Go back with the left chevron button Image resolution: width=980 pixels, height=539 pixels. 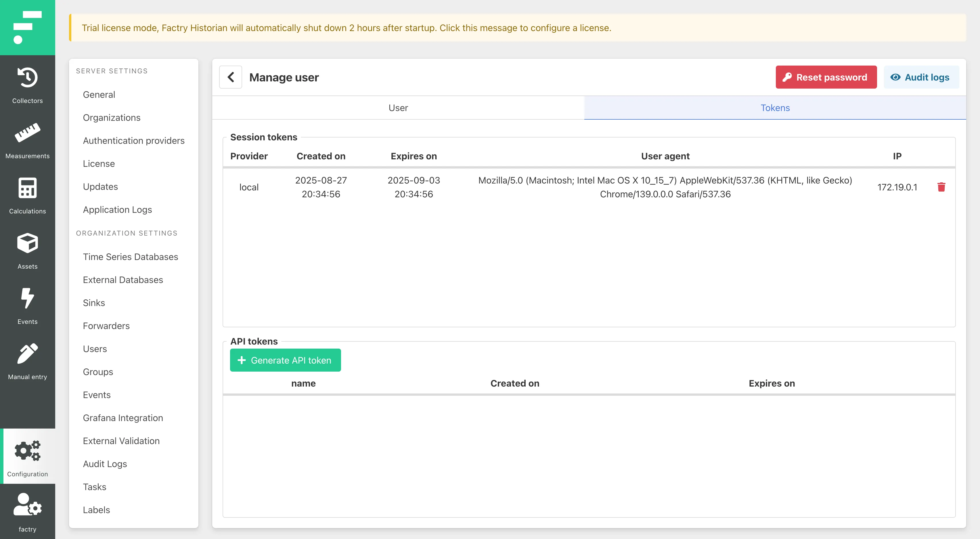[x=231, y=77]
